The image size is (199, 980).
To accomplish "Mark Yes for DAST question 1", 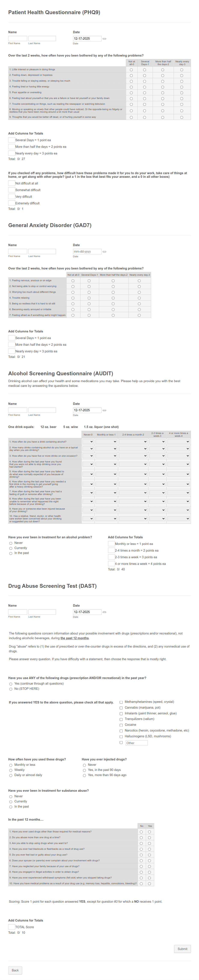I will coord(150,832).
